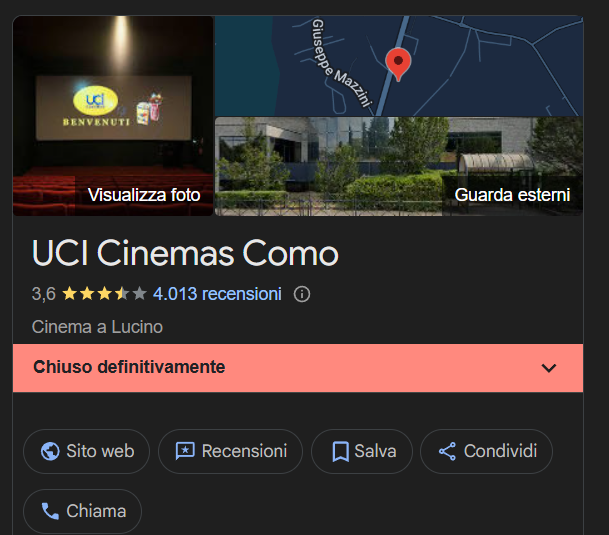
Task: Click the globe icon on Sito web
Action: coord(50,451)
